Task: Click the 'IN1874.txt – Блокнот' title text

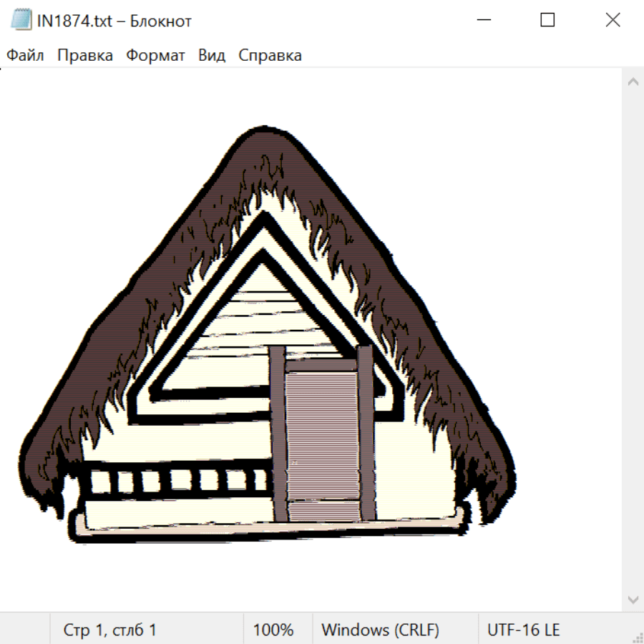Action: [114, 21]
